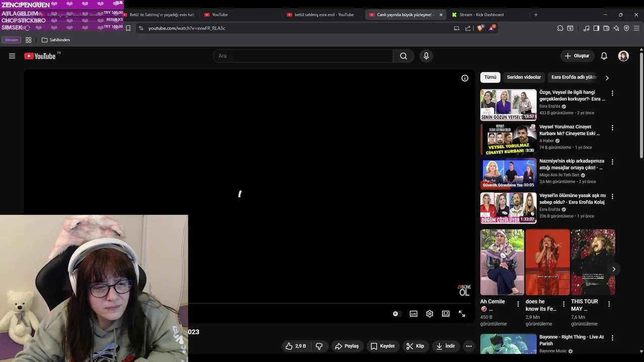Open more actions three-dot menu under video
This screenshot has width=644, height=362.
click(469, 346)
